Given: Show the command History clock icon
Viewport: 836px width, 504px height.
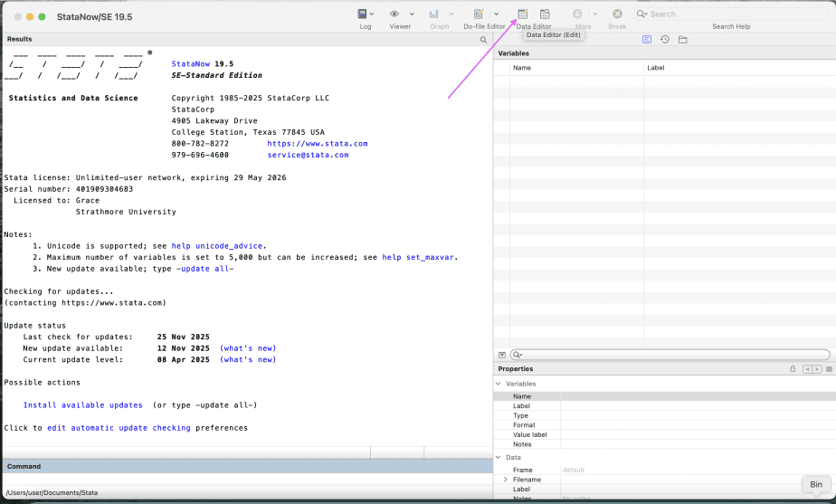Looking at the screenshot, I should tap(664, 40).
